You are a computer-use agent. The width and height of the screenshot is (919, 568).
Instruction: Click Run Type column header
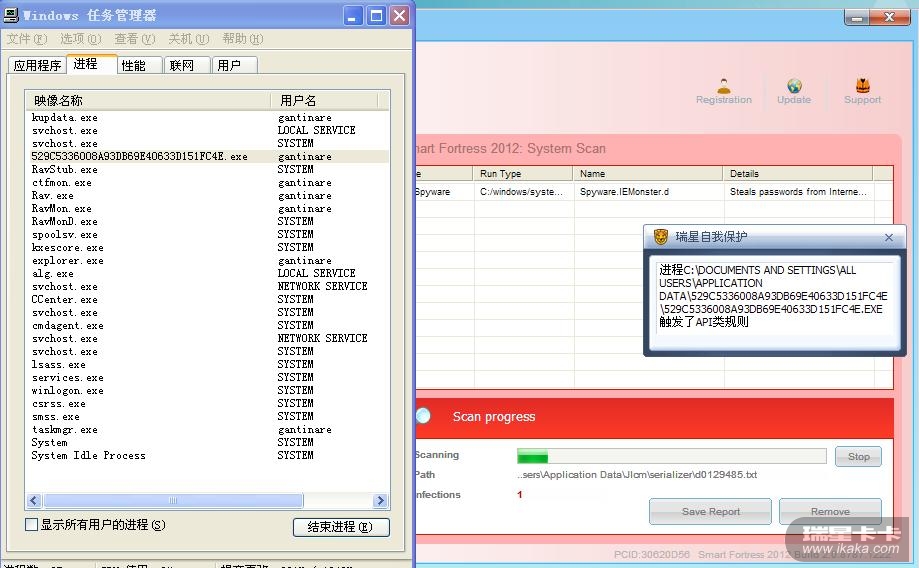pyautogui.click(x=523, y=174)
